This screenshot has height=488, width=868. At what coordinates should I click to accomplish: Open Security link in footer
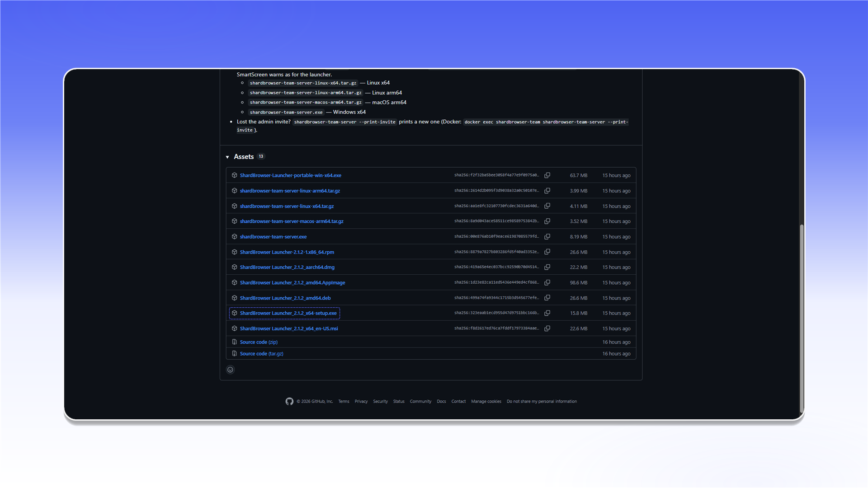click(x=380, y=401)
